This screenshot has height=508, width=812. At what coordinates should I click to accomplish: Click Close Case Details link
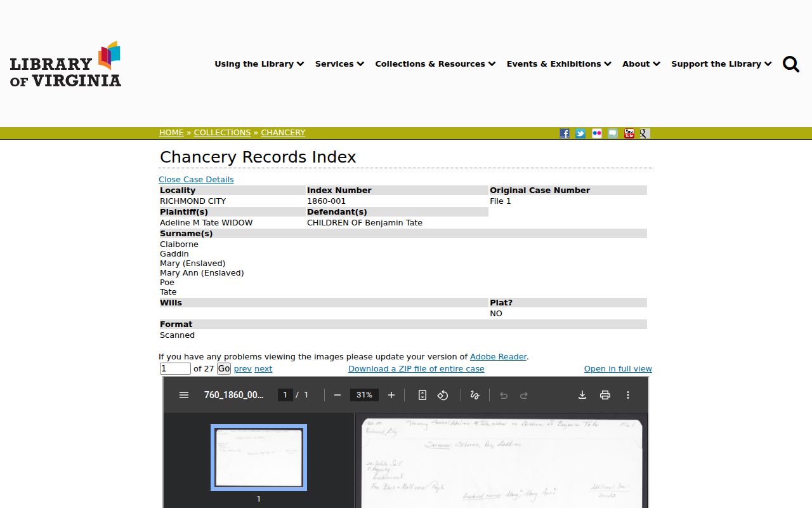point(196,180)
